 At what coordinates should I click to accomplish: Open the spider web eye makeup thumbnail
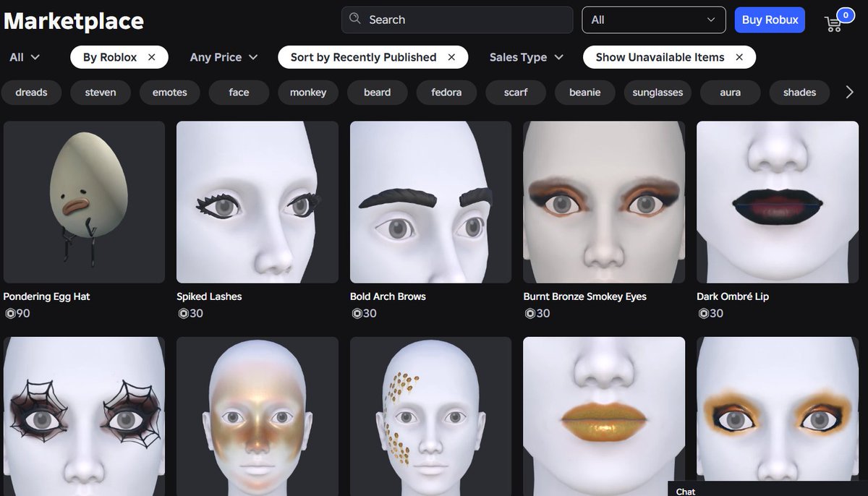coord(84,416)
